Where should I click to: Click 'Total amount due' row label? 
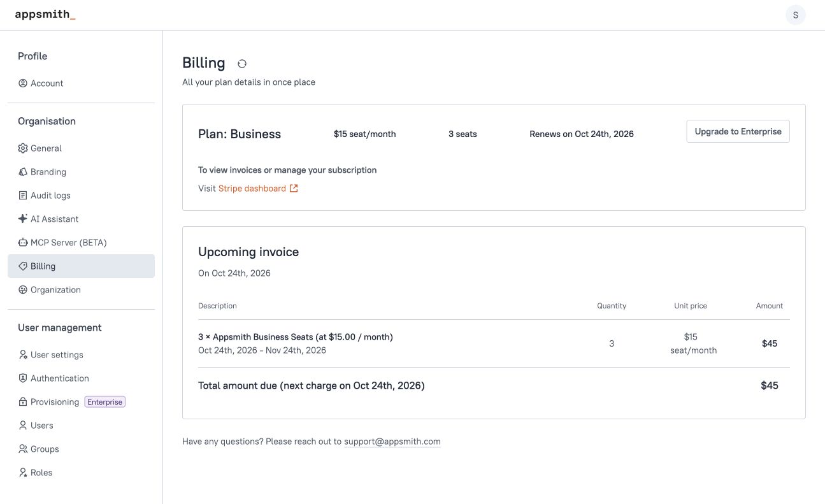tap(312, 385)
